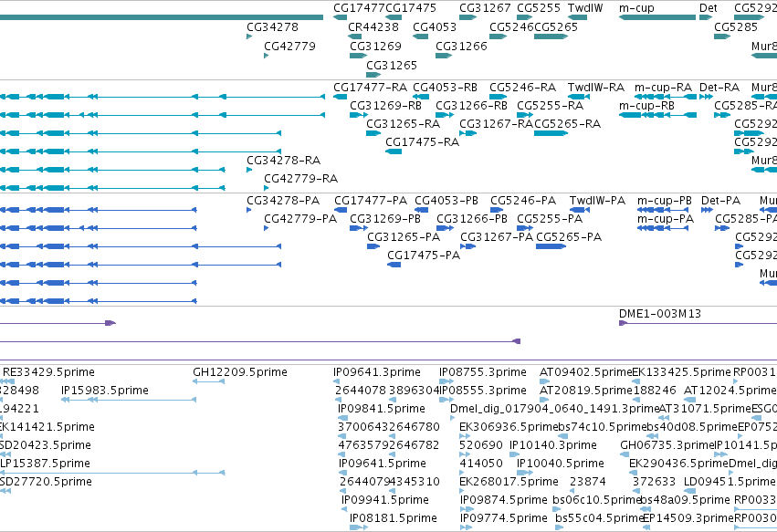
Task: Click the GH12209.5prime EST label
Action: [x=240, y=372]
